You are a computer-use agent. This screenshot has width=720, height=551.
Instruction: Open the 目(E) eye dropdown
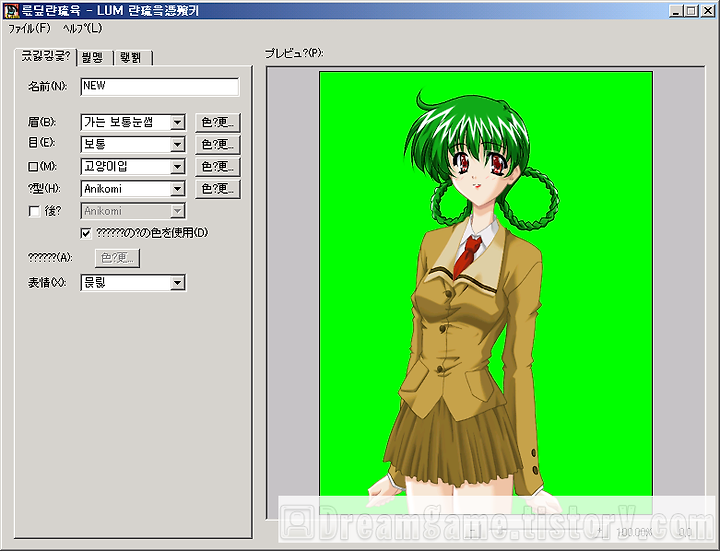pos(133,144)
